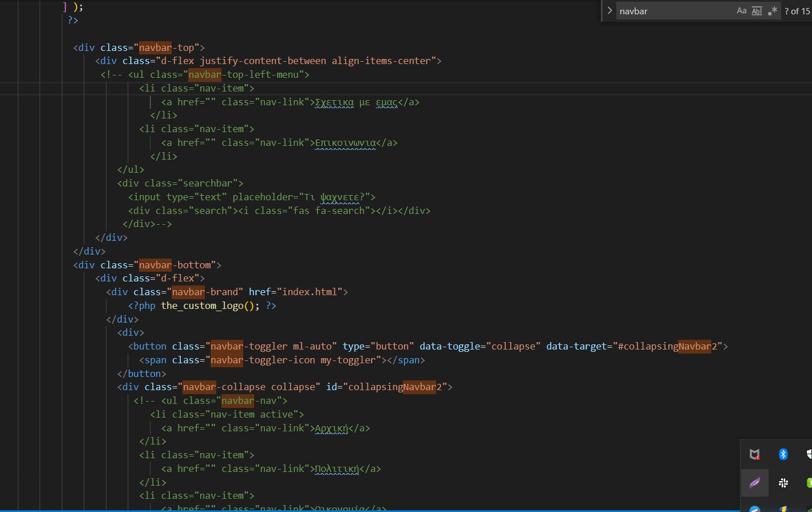Click the input type value "text"
The image size is (812, 512).
point(211,197)
